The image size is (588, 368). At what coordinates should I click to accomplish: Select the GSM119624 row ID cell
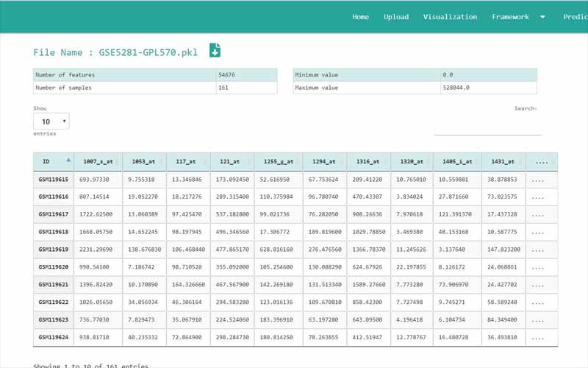click(54, 338)
